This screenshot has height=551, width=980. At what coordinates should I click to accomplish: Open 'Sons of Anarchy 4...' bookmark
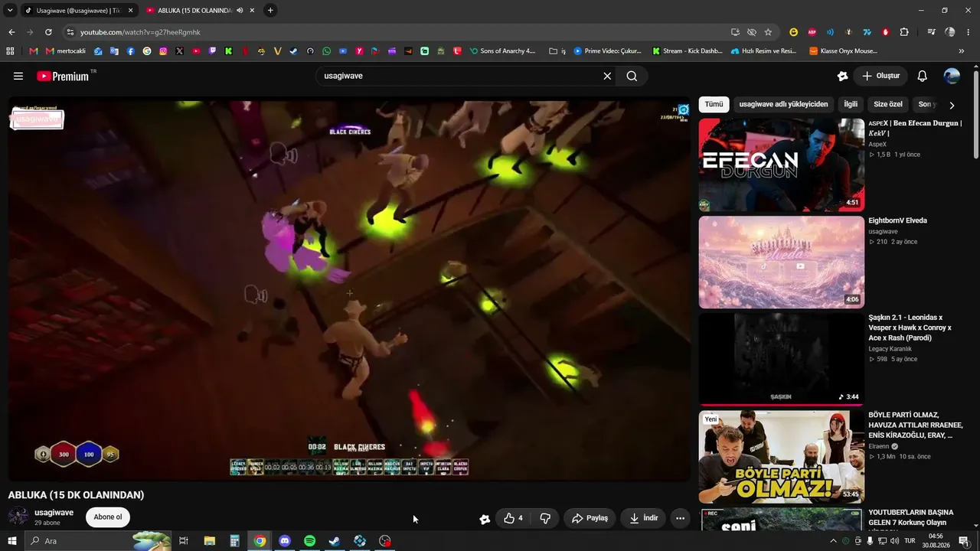coord(502,51)
